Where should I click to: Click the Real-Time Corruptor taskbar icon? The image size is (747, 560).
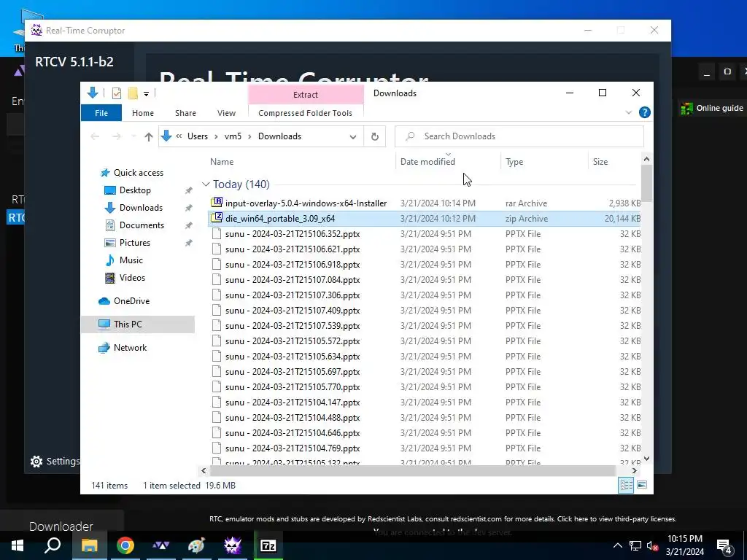[x=233, y=545]
